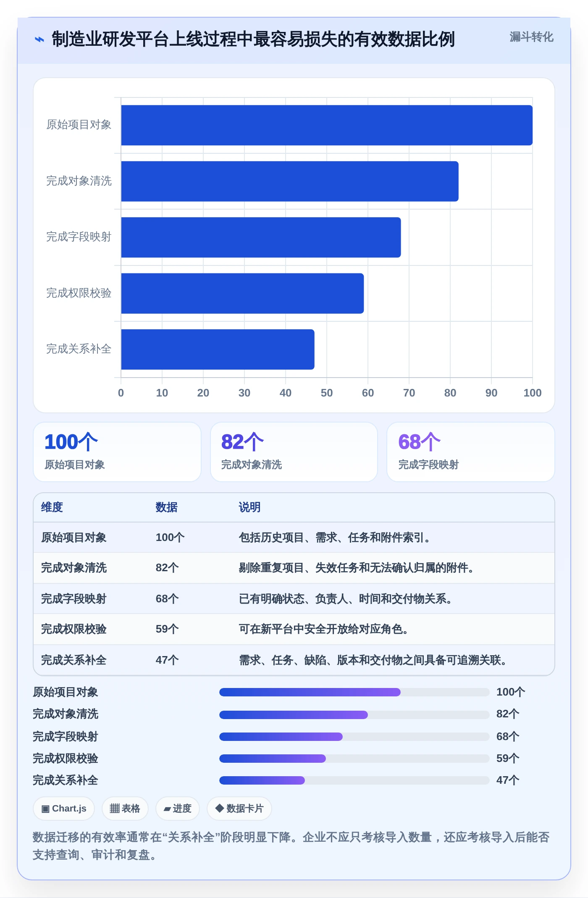Click the Chart.js chip
The width and height of the screenshot is (588, 898).
pyautogui.click(x=64, y=809)
